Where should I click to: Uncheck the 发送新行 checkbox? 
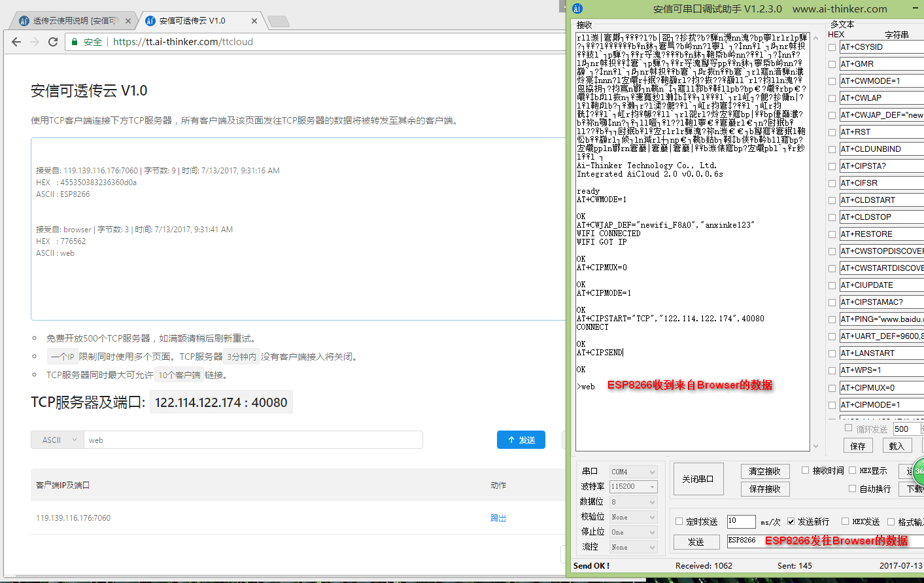pyautogui.click(x=791, y=521)
